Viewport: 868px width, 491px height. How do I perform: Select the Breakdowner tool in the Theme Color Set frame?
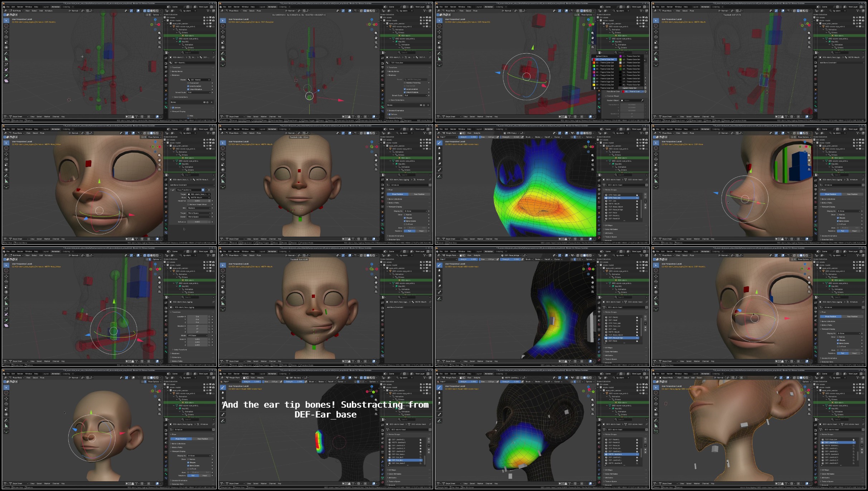439,64
